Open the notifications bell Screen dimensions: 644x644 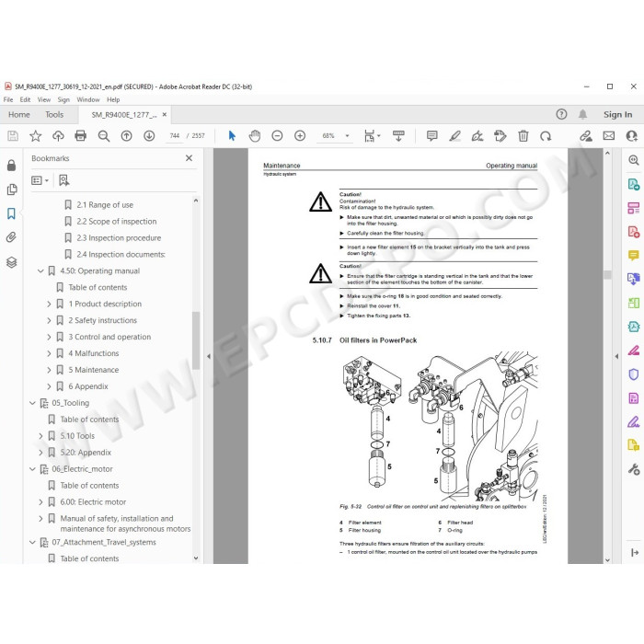[x=582, y=114]
